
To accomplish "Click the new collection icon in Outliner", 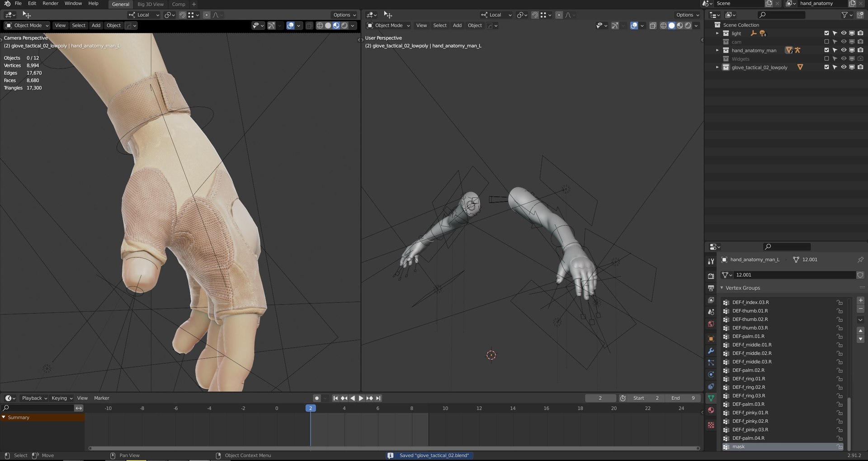I will 860,15.
